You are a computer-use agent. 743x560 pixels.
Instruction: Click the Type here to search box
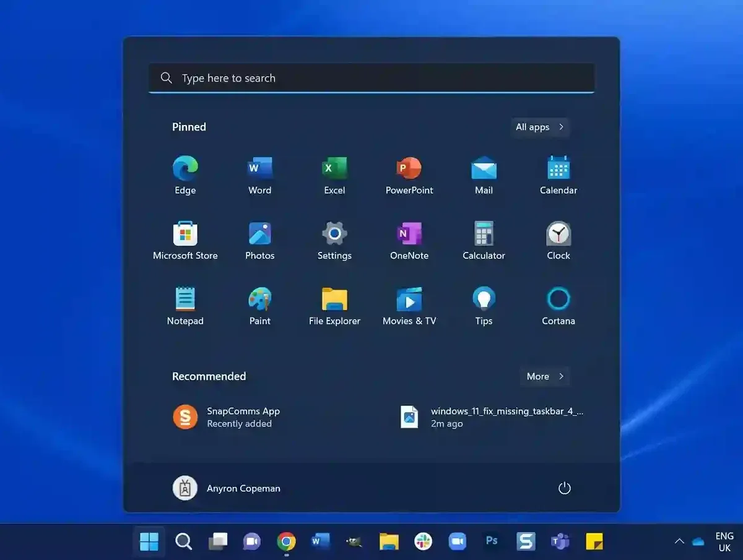(x=371, y=78)
